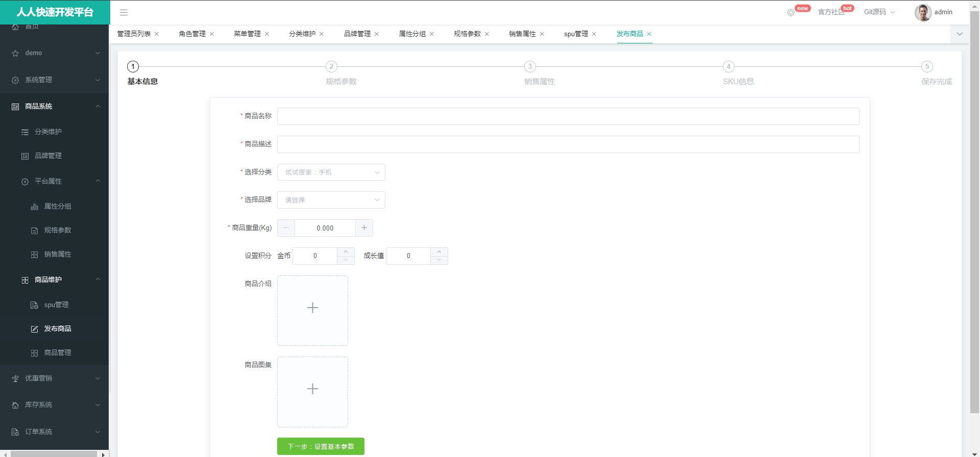
Task: Switch to the 销售属性 tab
Action: (523, 34)
